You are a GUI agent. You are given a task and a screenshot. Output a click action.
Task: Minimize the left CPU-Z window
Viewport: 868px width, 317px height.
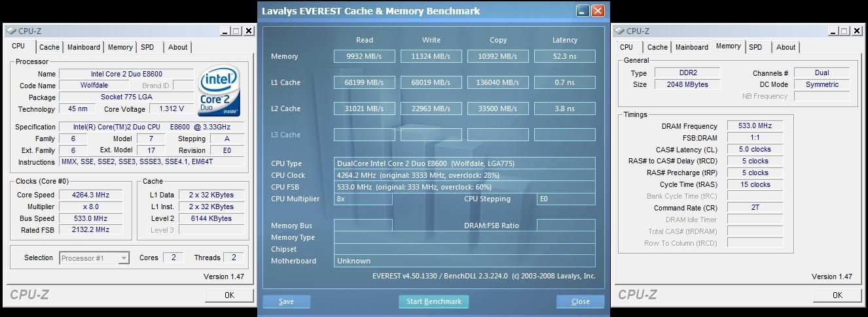[225, 31]
